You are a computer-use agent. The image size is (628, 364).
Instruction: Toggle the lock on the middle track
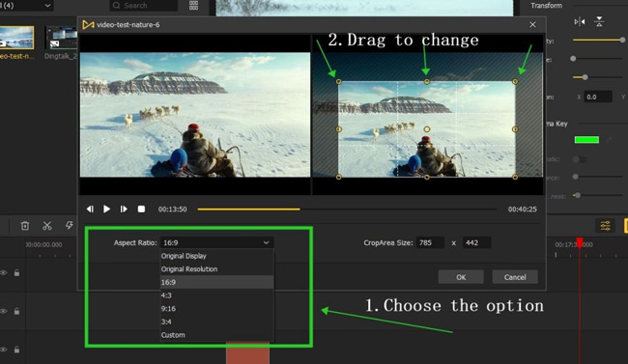16,311
